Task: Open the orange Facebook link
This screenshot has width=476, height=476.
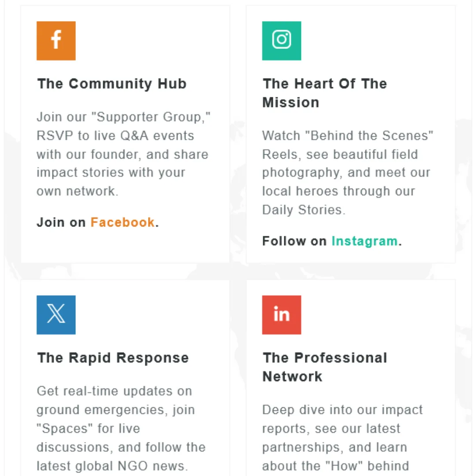Action: (123, 222)
